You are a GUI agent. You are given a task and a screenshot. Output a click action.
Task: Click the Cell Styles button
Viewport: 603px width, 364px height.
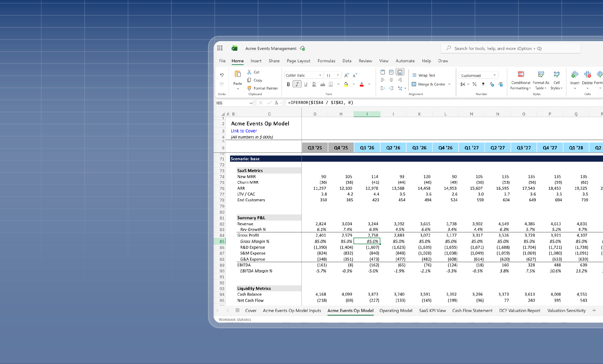click(557, 80)
